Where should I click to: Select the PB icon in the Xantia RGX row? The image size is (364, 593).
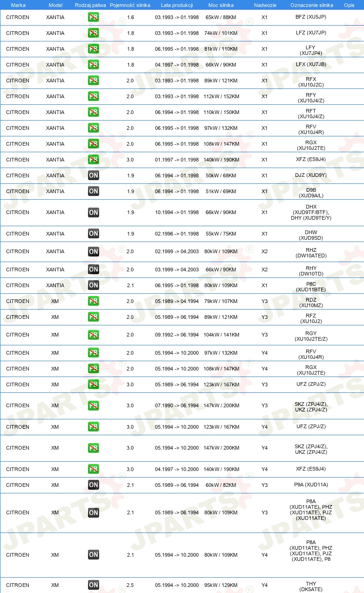pyautogui.click(x=94, y=144)
